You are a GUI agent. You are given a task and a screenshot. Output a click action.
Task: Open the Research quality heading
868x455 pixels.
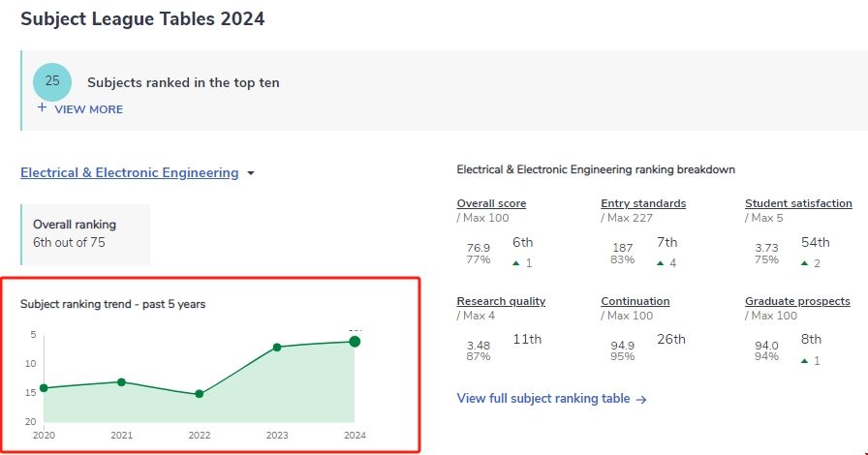[x=501, y=301]
